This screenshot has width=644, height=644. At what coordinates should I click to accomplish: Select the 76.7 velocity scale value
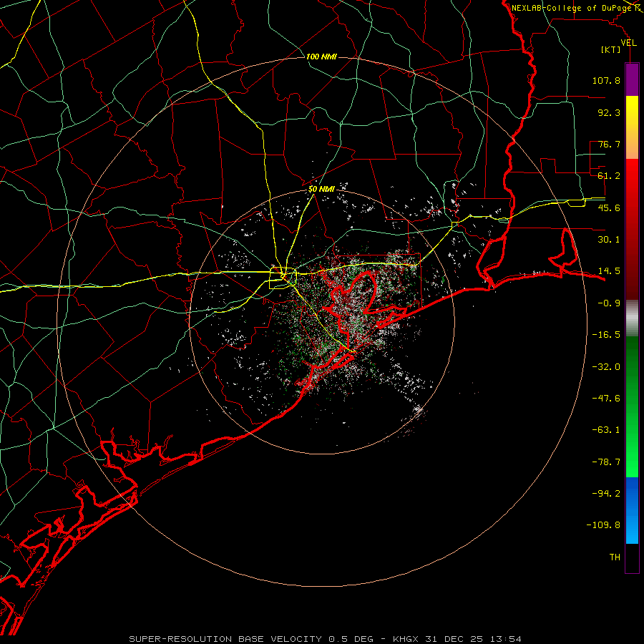[609, 144]
